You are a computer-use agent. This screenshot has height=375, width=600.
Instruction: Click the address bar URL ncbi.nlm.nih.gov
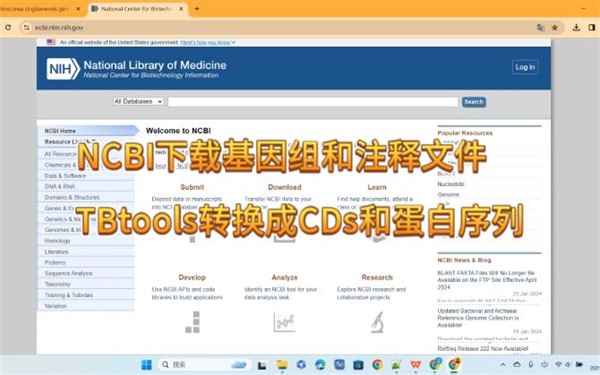[59, 28]
